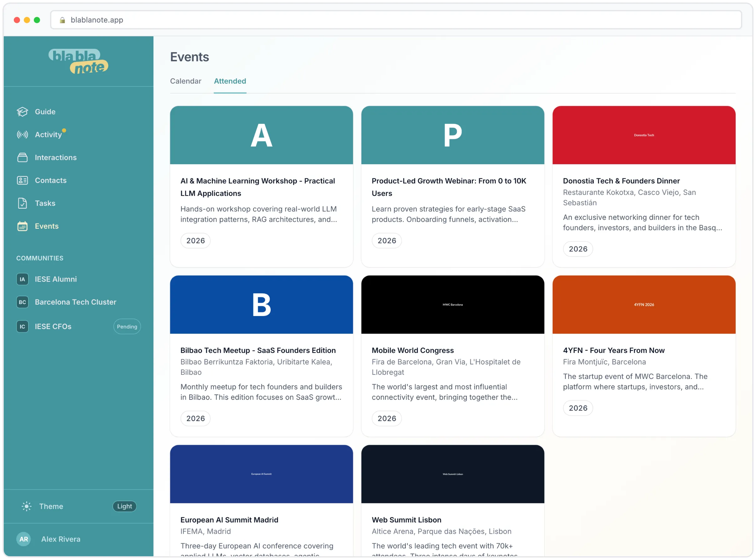Click the padlock icon in address bar
756x560 pixels.
[62, 20]
